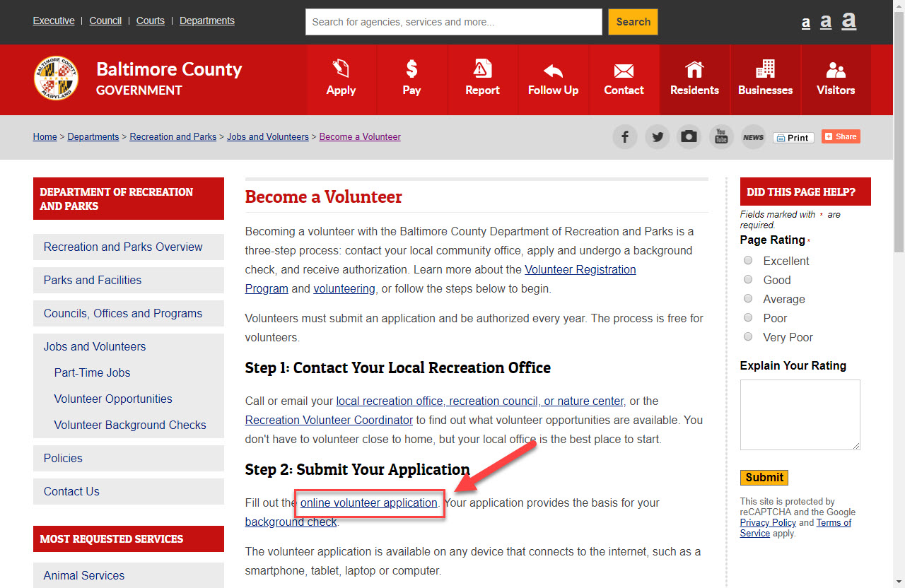Screen dimensions: 905x588
Task: Open the Facebook share icon
Action: [625, 136]
